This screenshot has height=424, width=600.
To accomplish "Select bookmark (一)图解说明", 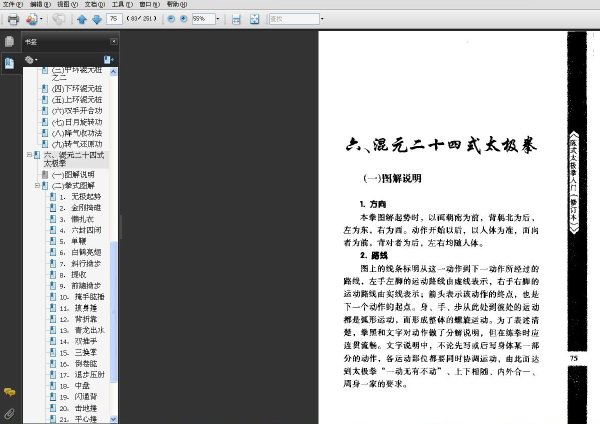I will [x=73, y=174].
